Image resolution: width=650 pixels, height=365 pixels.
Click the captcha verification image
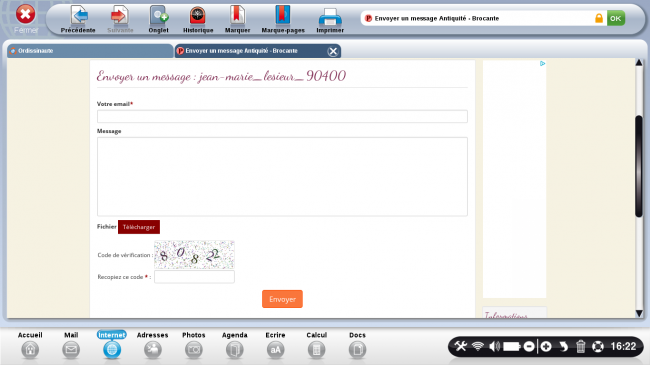194,255
